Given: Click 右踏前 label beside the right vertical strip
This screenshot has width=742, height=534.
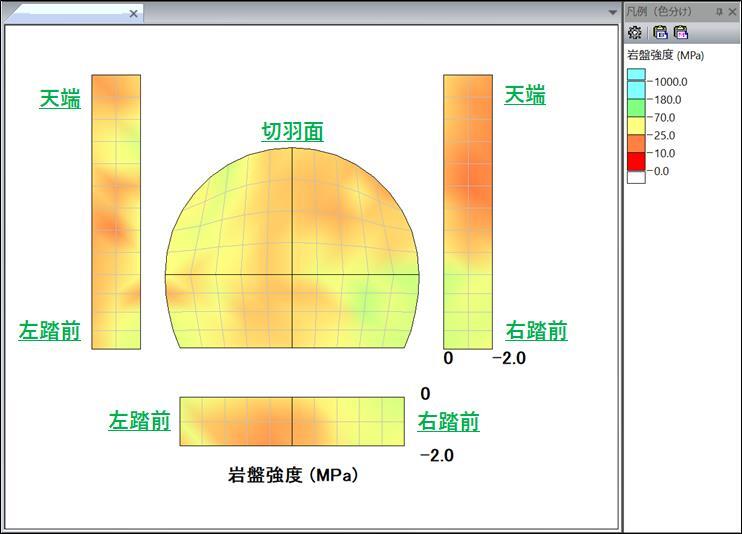Looking at the screenshot, I should [x=536, y=331].
